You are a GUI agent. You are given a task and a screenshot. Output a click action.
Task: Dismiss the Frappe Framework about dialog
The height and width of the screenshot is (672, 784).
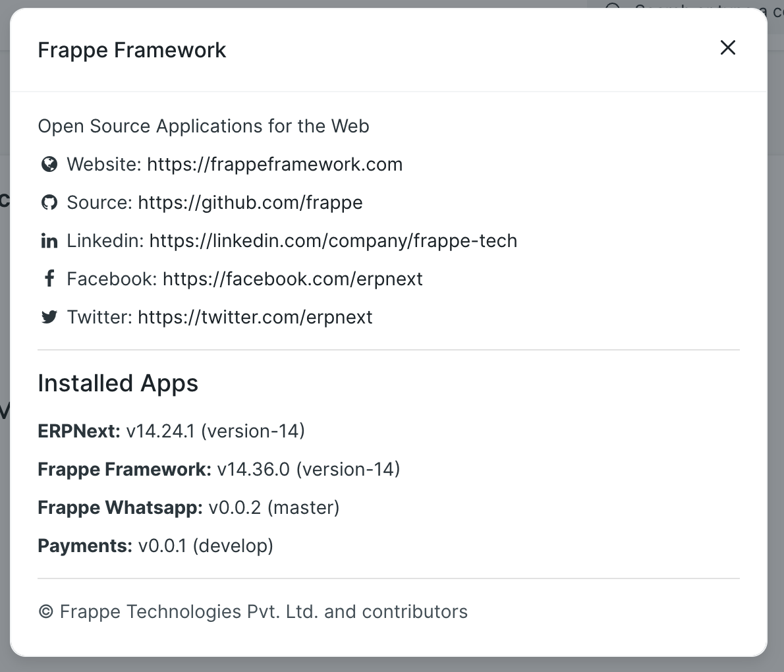point(727,48)
